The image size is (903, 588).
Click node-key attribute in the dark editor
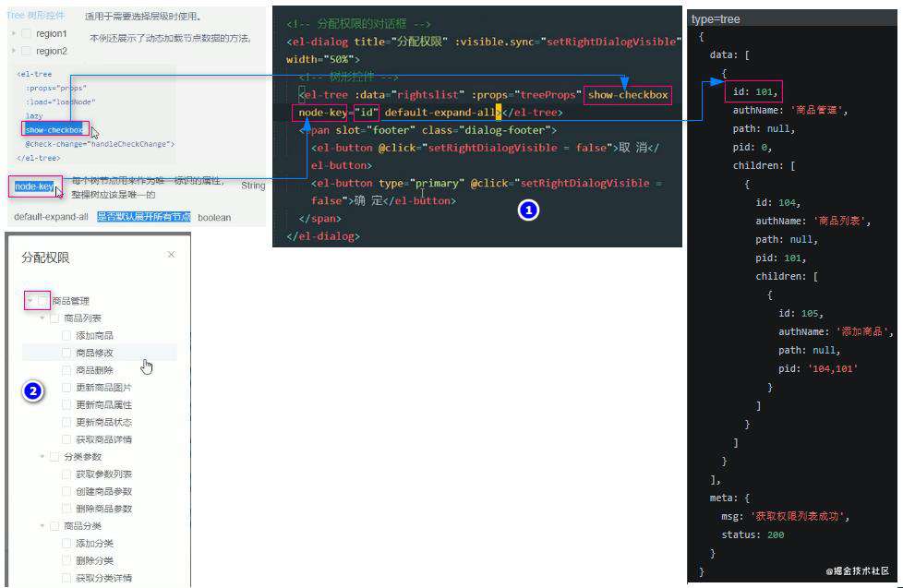pyautogui.click(x=322, y=113)
